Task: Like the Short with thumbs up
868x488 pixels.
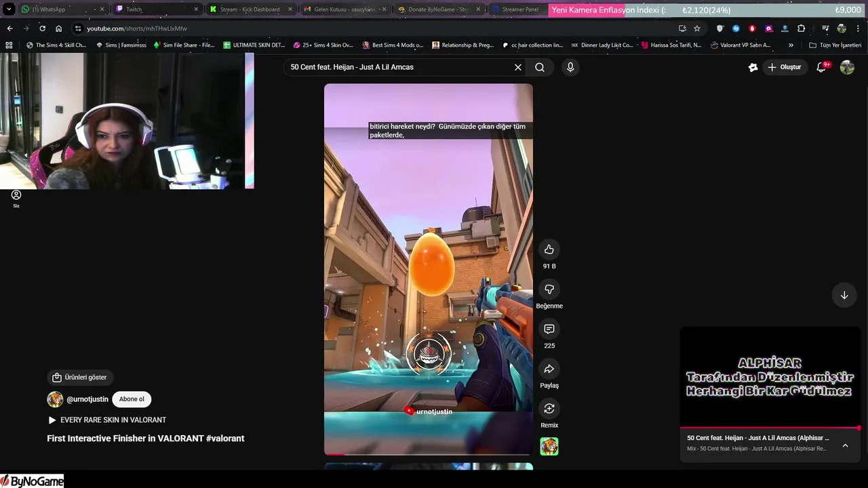Action: tap(549, 249)
